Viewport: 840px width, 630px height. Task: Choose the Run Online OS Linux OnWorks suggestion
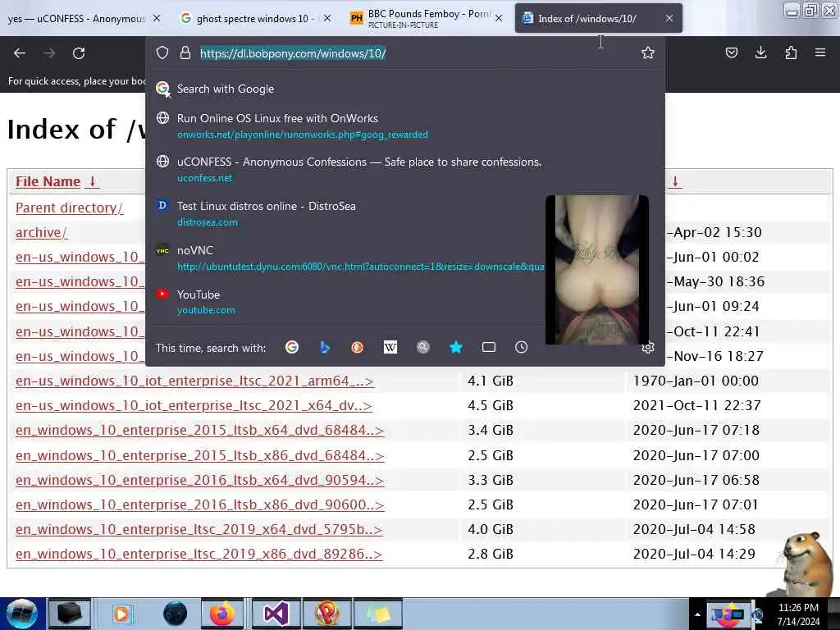pyautogui.click(x=405, y=126)
